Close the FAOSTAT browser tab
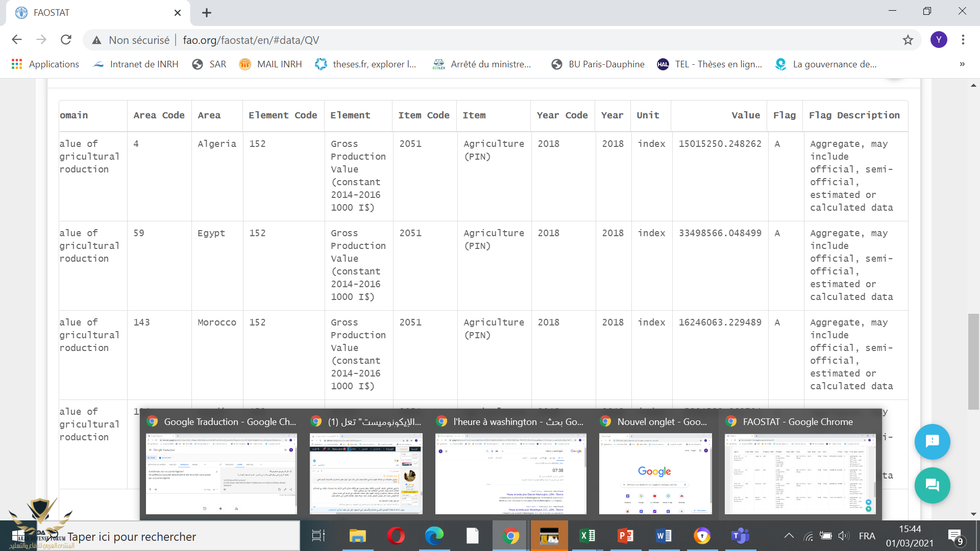Viewport: 980px width, 551px height. pos(178,13)
